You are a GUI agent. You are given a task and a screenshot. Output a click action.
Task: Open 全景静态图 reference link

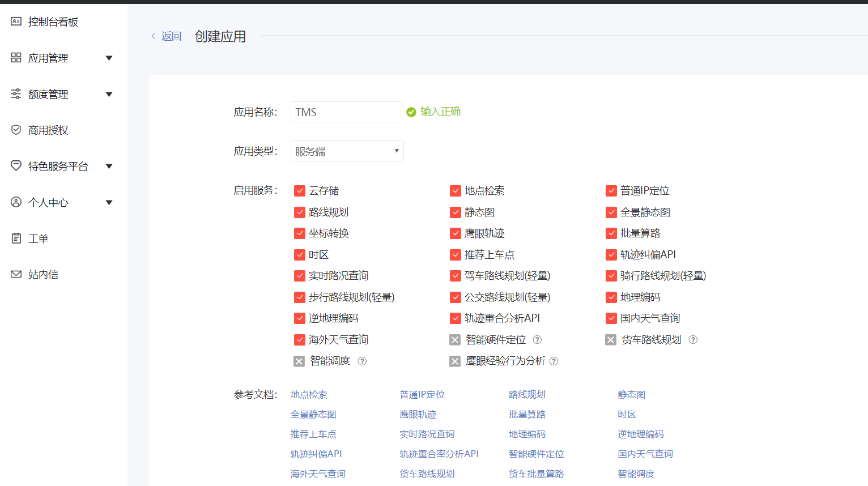coord(313,414)
